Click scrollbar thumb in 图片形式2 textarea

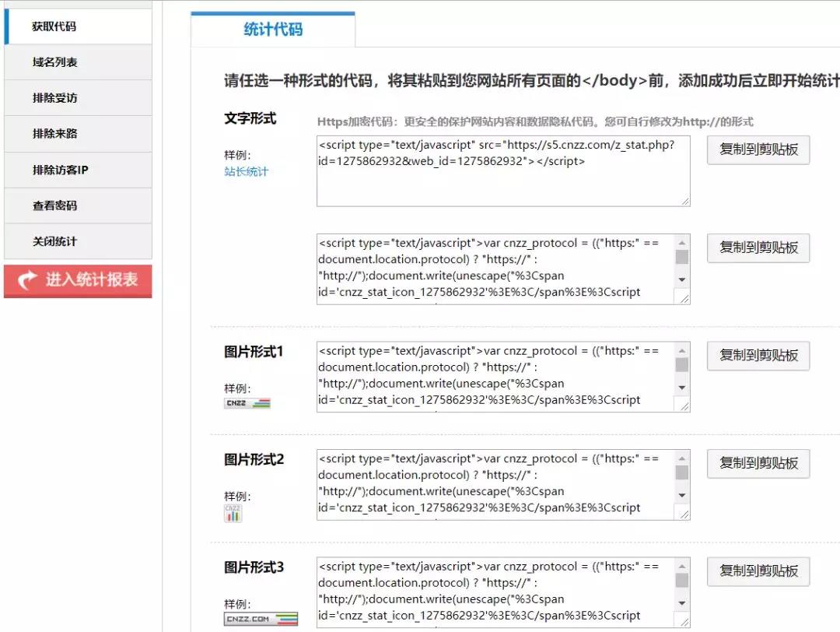tap(681, 472)
